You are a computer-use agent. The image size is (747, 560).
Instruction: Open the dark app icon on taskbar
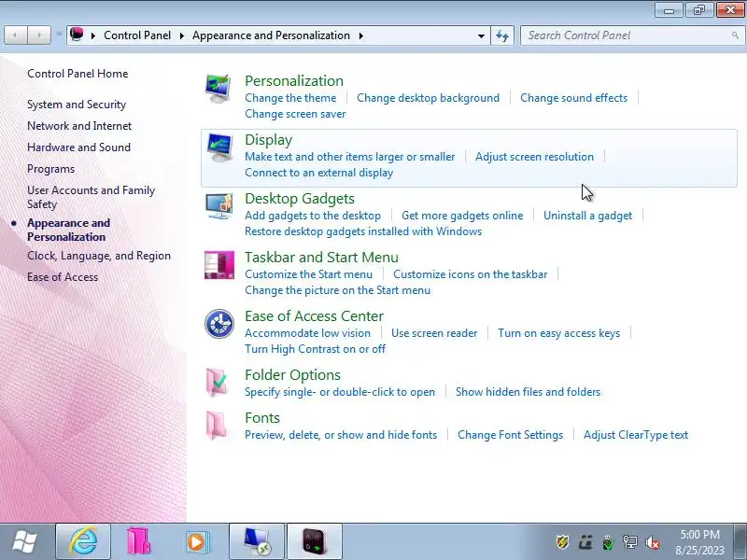pyautogui.click(x=315, y=542)
